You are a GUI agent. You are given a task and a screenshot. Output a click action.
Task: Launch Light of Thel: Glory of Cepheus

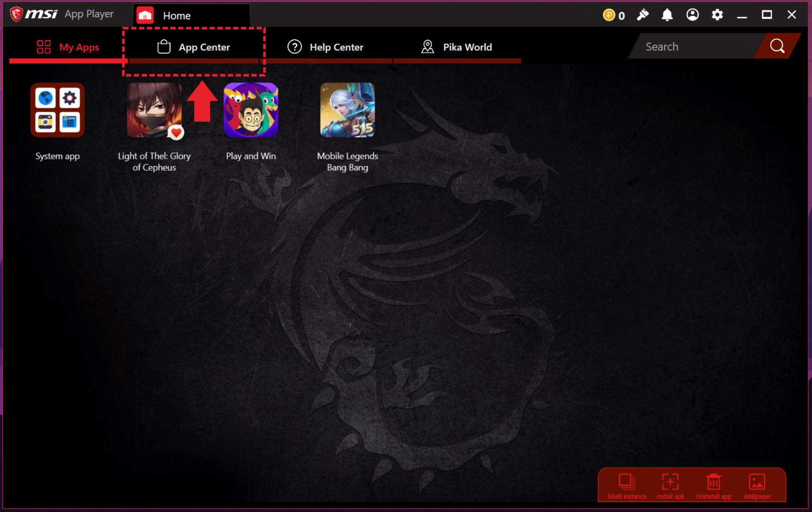pyautogui.click(x=154, y=111)
